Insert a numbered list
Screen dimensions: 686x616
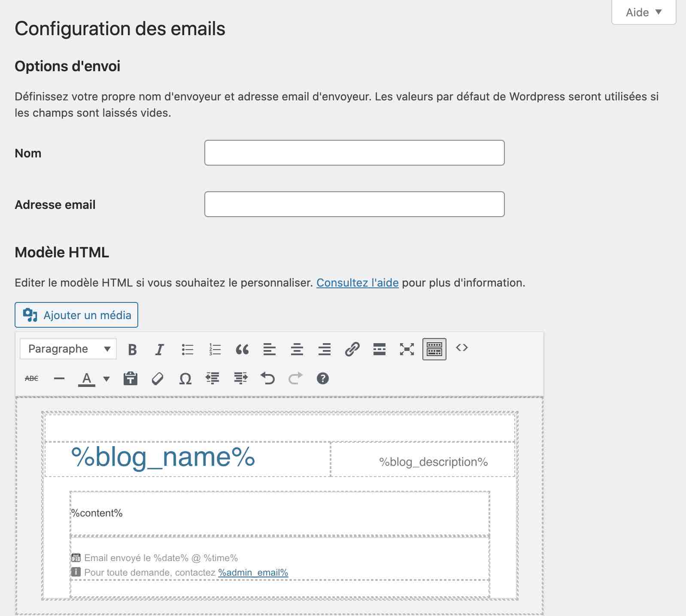click(215, 350)
